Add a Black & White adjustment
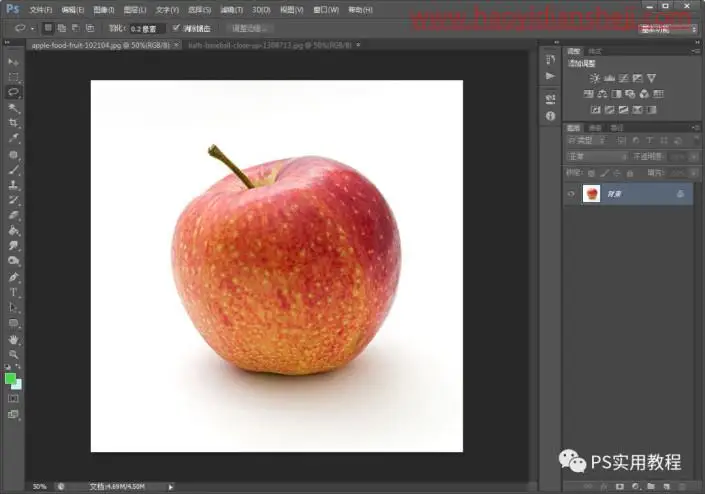This screenshot has width=705, height=494. tap(616, 94)
